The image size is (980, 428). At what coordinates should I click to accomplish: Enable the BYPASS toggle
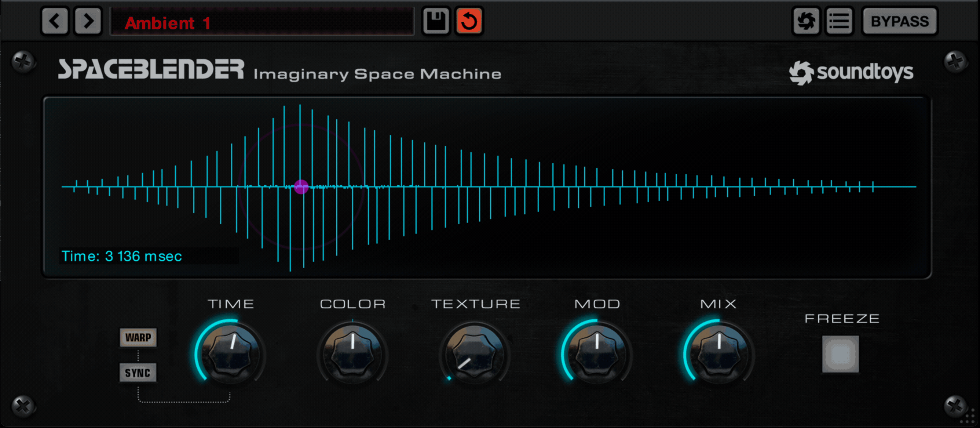[900, 21]
